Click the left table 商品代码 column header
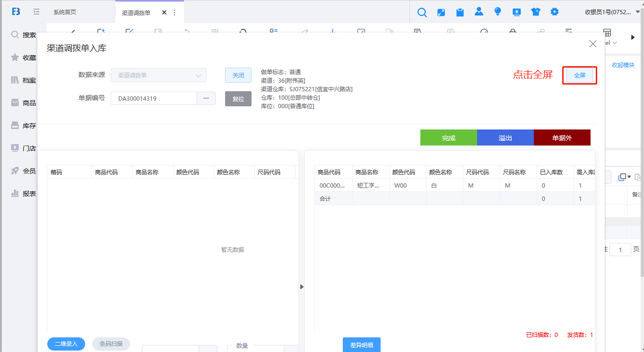 click(x=113, y=172)
